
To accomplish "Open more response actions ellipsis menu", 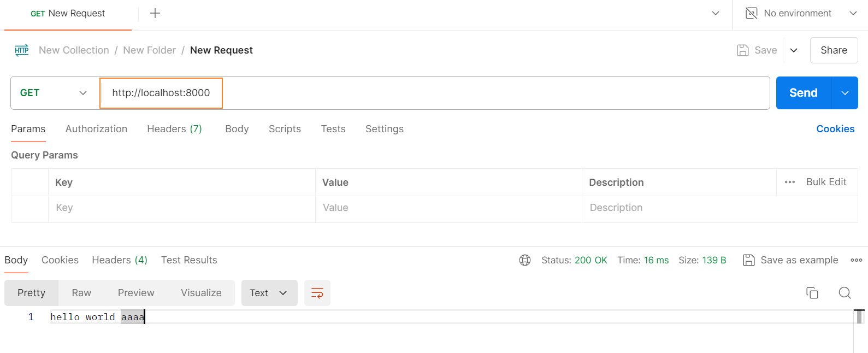I will point(856,260).
